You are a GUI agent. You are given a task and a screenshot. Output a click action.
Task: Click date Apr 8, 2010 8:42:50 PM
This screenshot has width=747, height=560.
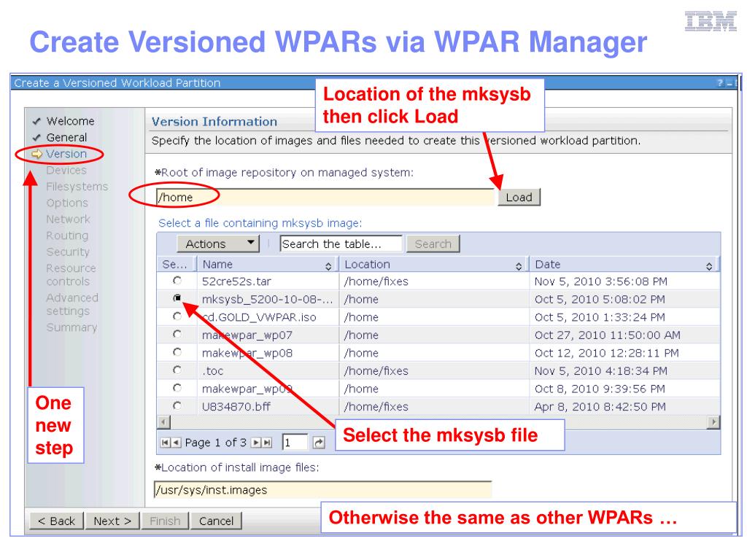(600, 407)
